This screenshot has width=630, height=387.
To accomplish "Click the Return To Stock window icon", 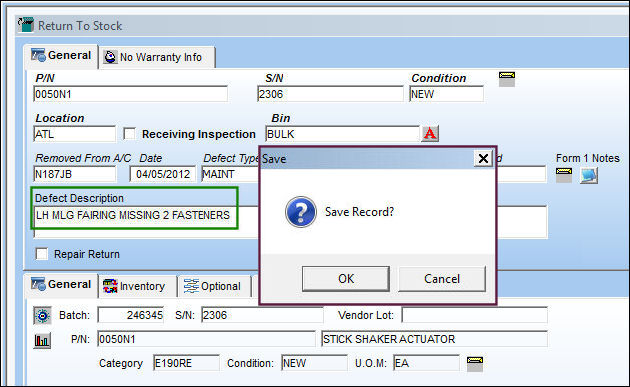I will (x=26, y=25).
